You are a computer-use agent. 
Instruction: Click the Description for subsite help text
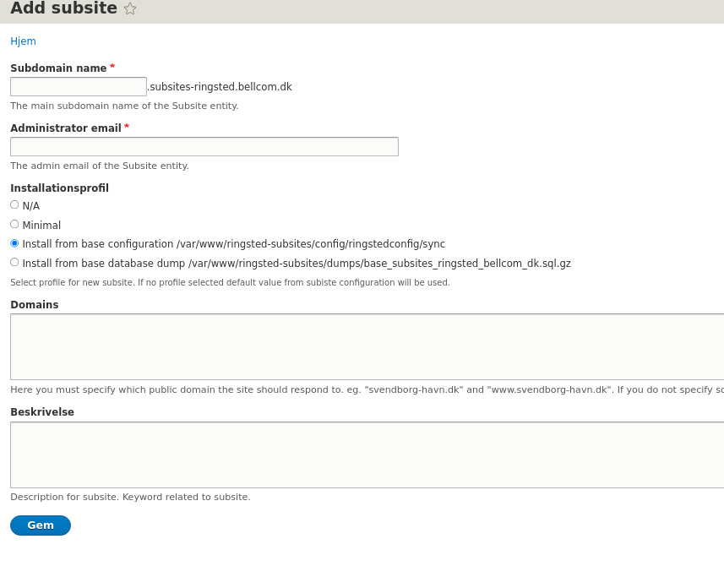130,498
